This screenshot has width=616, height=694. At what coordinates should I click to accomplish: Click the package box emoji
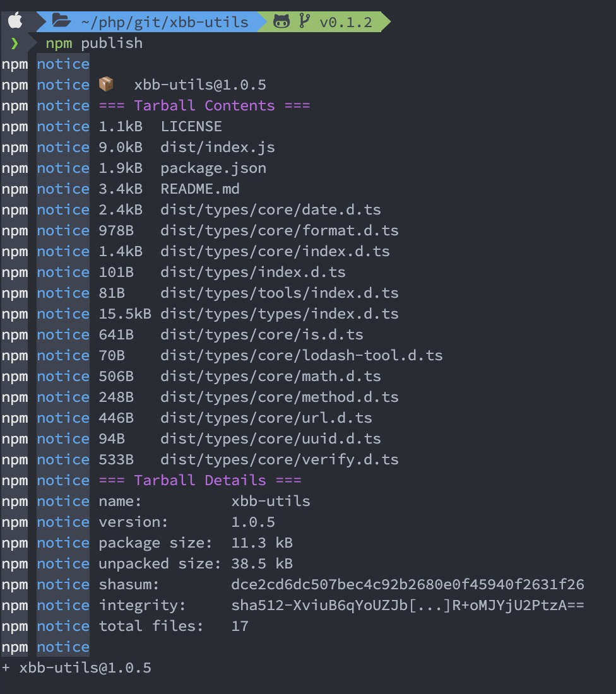click(106, 85)
